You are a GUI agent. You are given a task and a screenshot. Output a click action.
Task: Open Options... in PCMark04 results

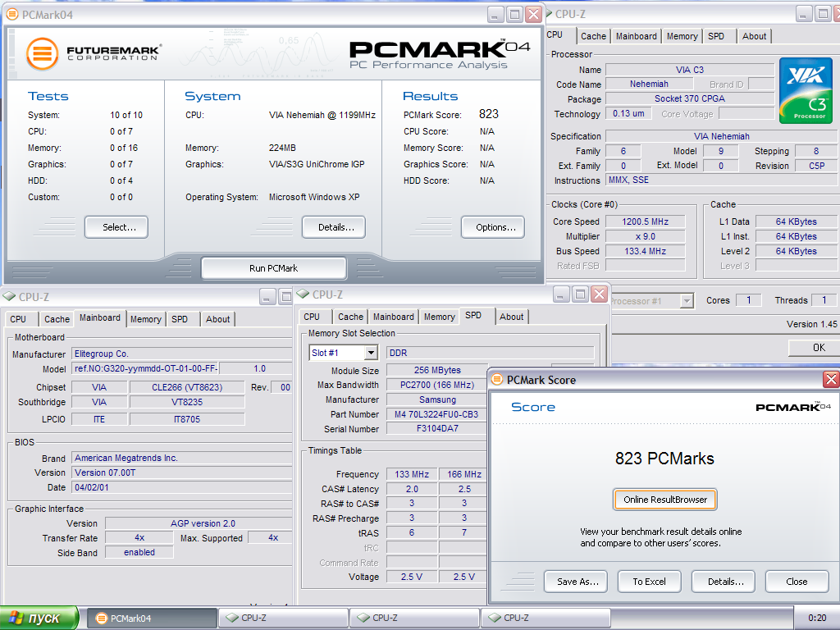[493, 227]
